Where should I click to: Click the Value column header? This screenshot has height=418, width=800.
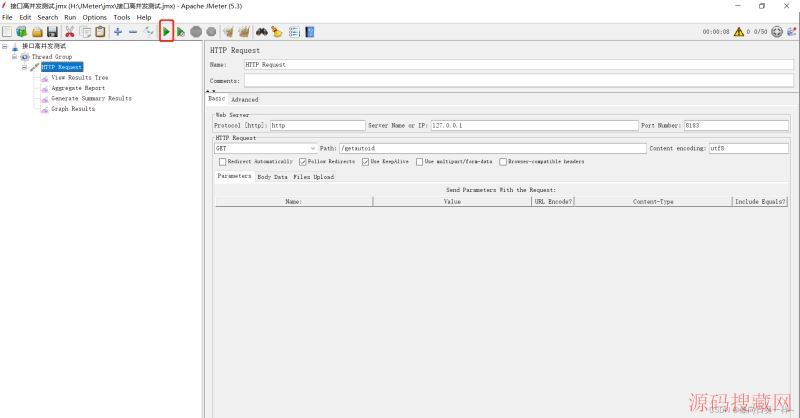(x=452, y=202)
